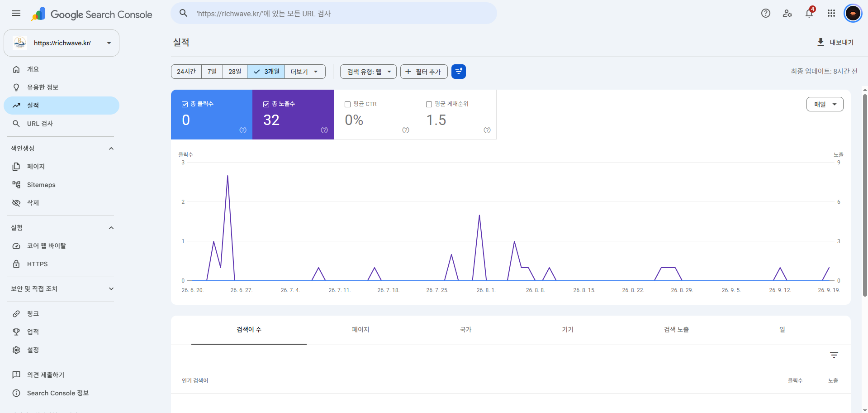This screenshot has height=413, width=868.
Task: Open the hamburger main menu
Action: coord(16,13)
